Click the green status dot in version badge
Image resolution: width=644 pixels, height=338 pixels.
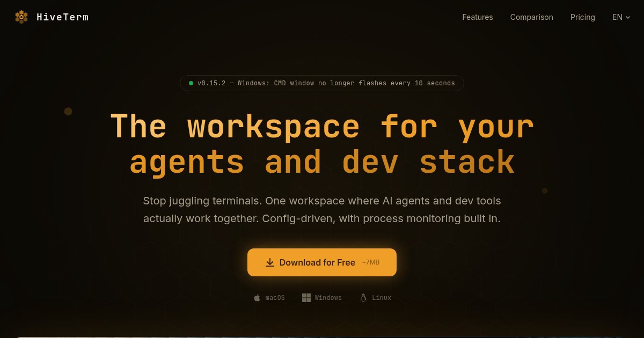tap(191, 83)
